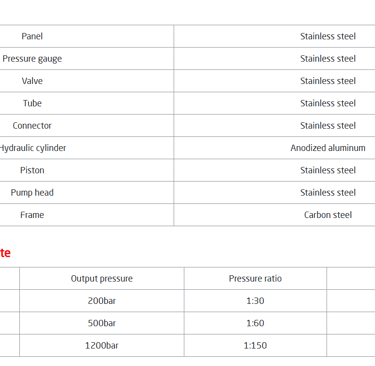Image resolution: width=375 pixels, height=366 pixels.
Task: Click the red section heading text
Action: pyautogui.click(x=5, y=253)
